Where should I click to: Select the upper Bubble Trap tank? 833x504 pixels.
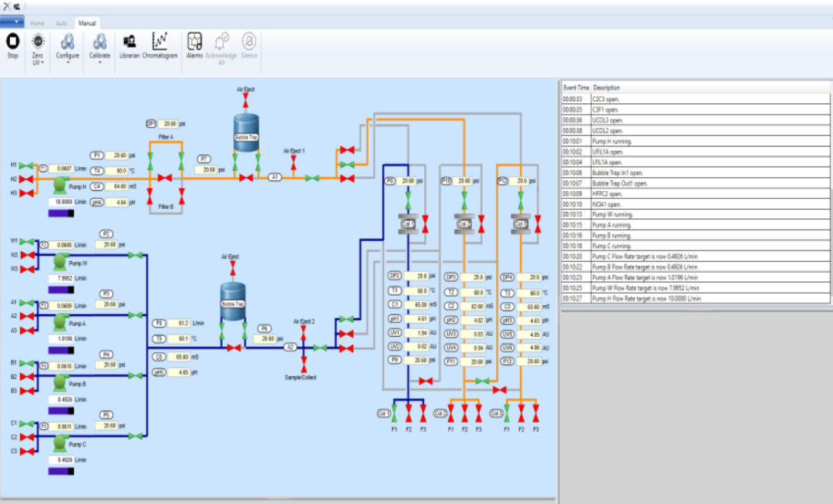pyautogui.click(x=246, y=133)
